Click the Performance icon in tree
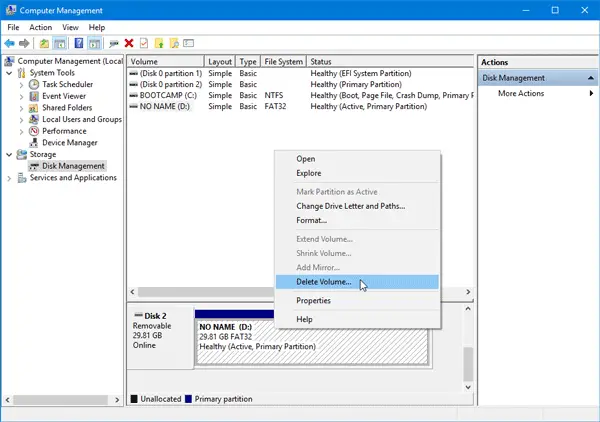The height and width of the screenshot is (422, 600). [x=34, y=131]
